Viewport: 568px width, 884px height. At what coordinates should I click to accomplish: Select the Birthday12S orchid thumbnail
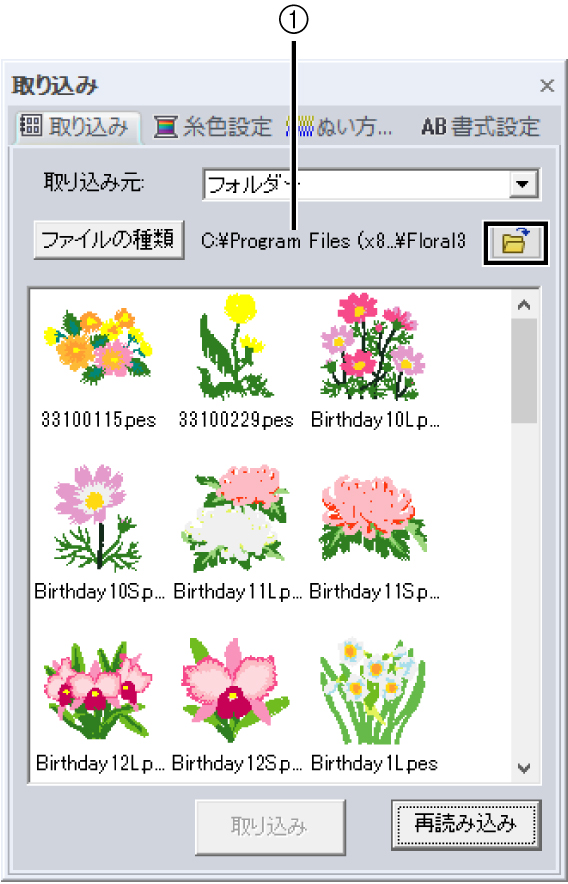[x=236, y=689]
